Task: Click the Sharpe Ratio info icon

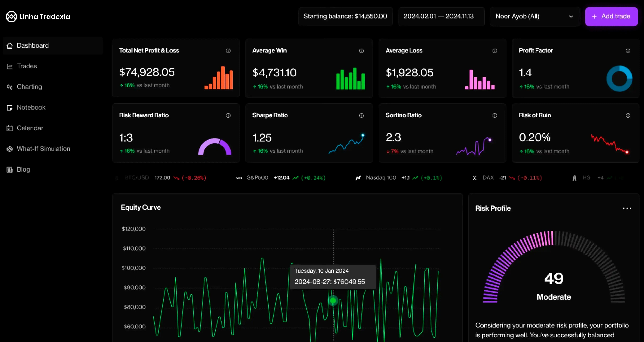Action: (361, 115)
